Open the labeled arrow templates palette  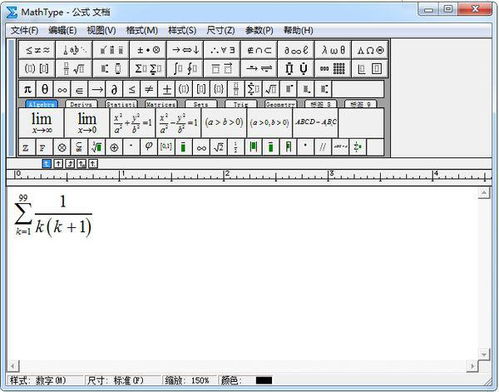point(259,69)
